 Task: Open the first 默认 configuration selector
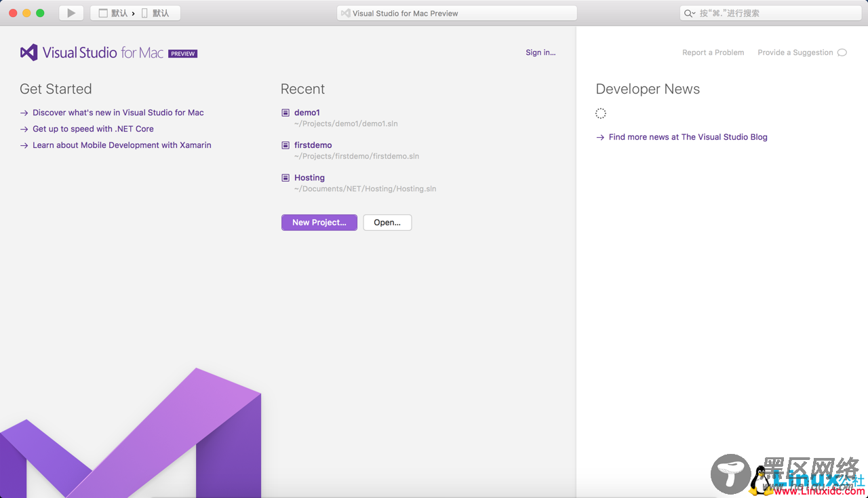pyautogui.click(x=113, y=13)
